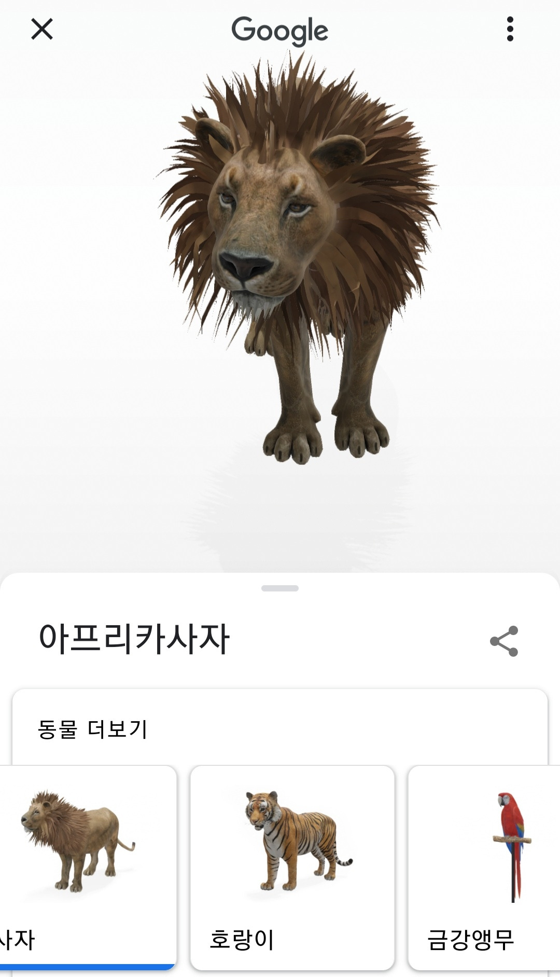Open the three-dot overflow menu
Image resolution: width=560 pixels, height=977 pixels.
pyautogui.click(x=510, y=29)
